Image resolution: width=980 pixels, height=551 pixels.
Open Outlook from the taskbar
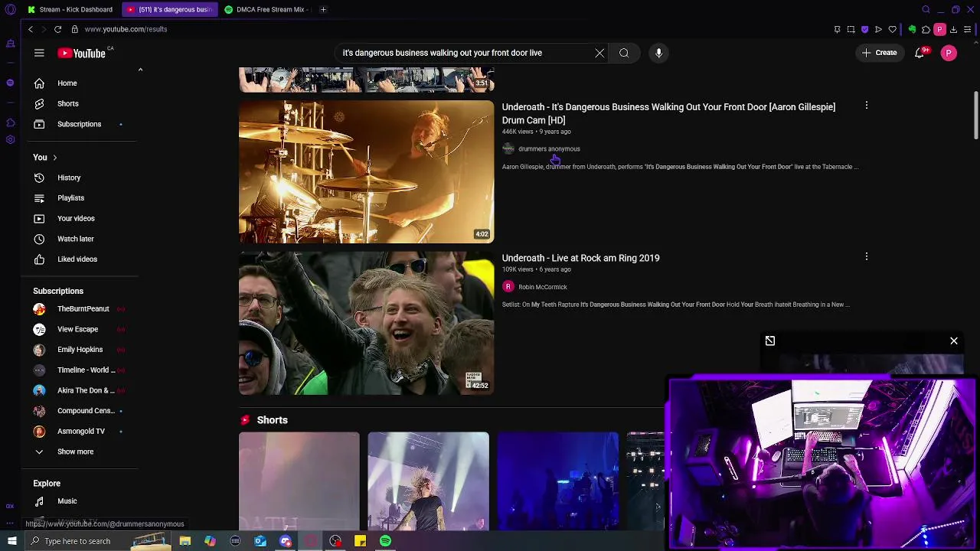[260, 541]
